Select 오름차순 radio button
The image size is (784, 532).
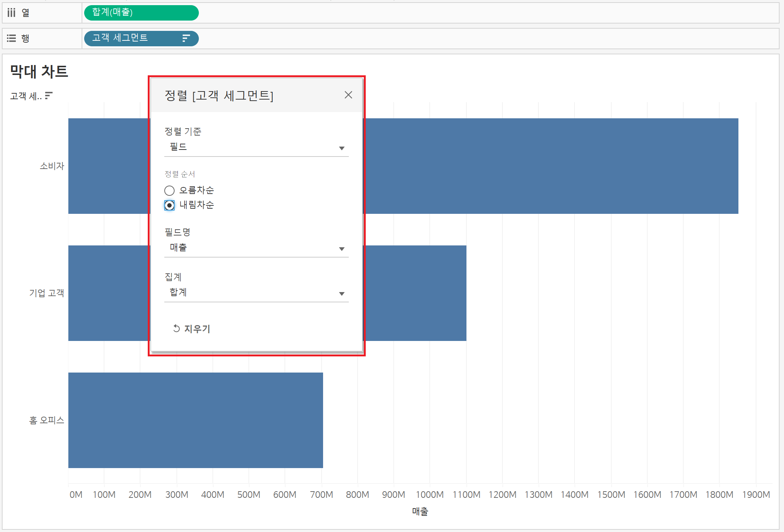click(169, 190)
